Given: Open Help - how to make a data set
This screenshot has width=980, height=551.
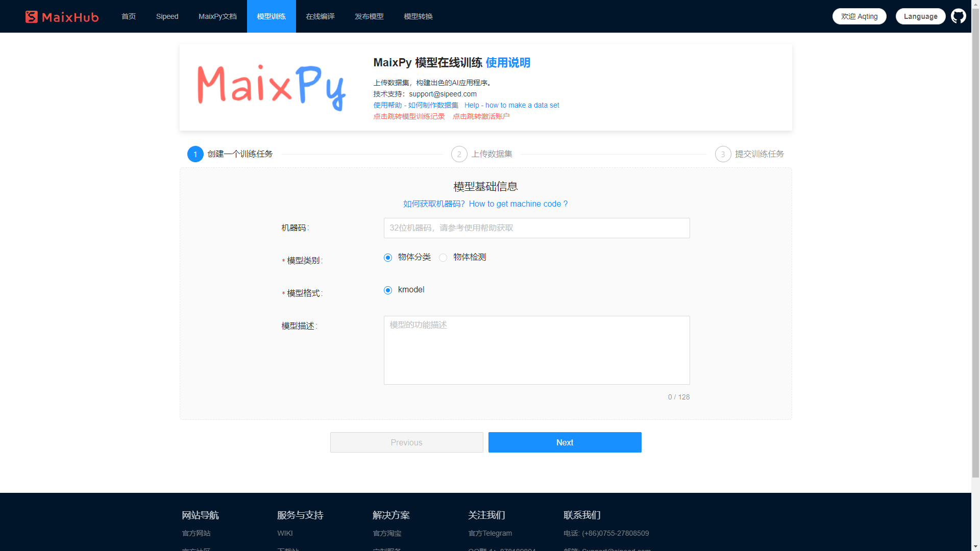Looking at the screenshot, I should point(512,105).
